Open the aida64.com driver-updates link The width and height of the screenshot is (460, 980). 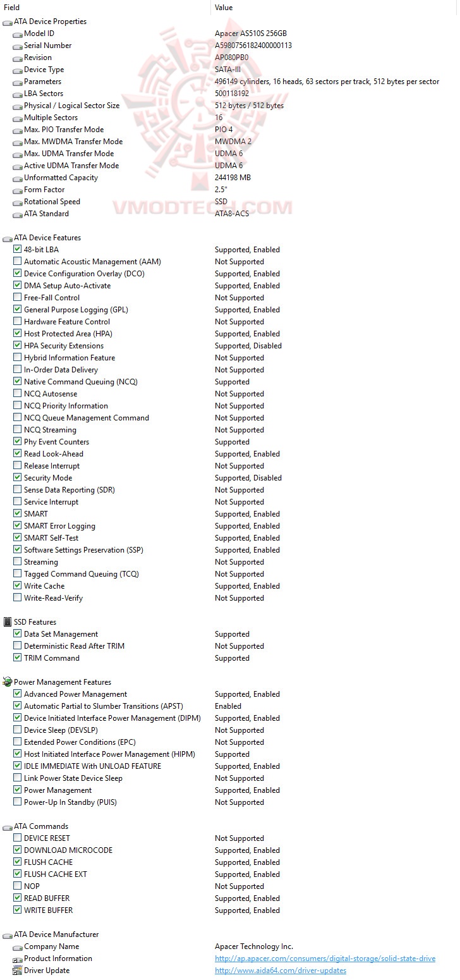tap(281, 971)
